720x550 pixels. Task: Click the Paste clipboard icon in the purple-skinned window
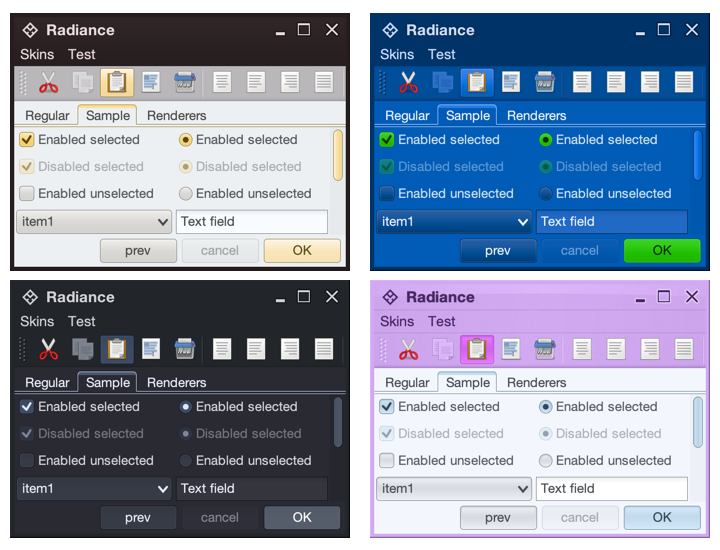click(477, 349)
